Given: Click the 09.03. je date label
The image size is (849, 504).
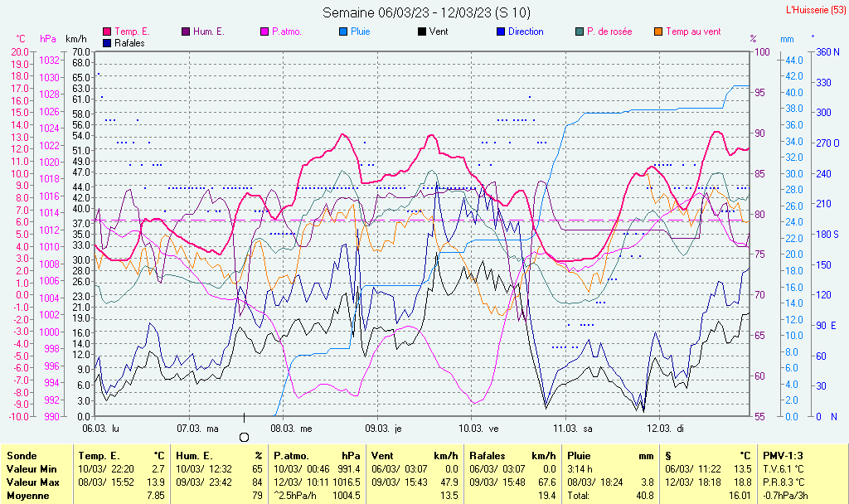Looking at the screenshot, I should pyautogui.click(x=383, y=429).
